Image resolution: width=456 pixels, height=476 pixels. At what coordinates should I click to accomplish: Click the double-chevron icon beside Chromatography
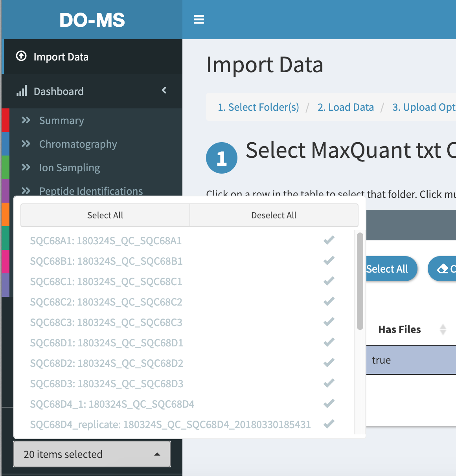pyautogui.click(x=26, y=144)
